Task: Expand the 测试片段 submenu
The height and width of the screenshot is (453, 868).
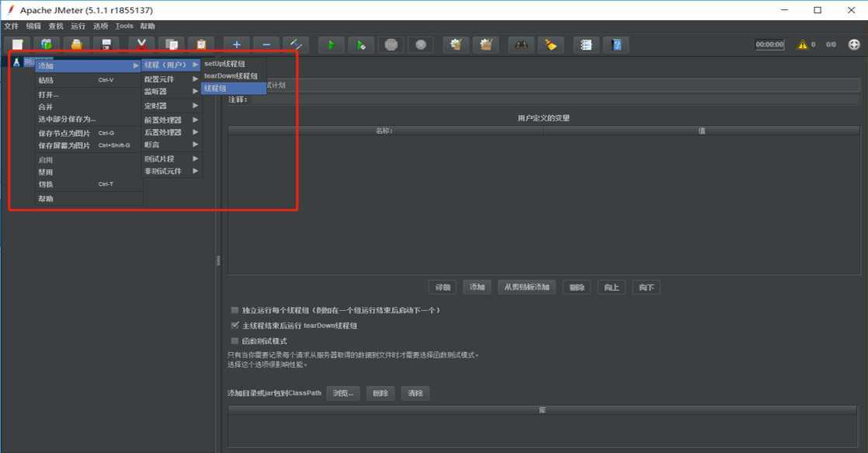Action: click(x=171, y=159)
